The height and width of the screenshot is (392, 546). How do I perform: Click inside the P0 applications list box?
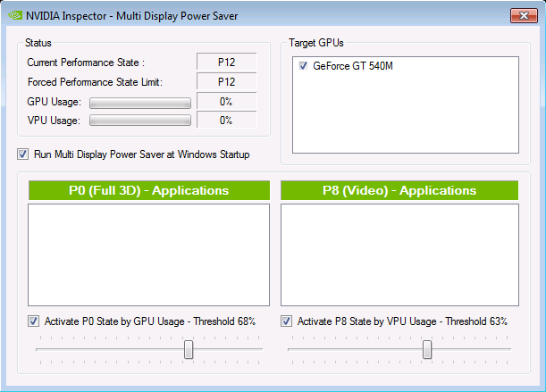[148, 255]
